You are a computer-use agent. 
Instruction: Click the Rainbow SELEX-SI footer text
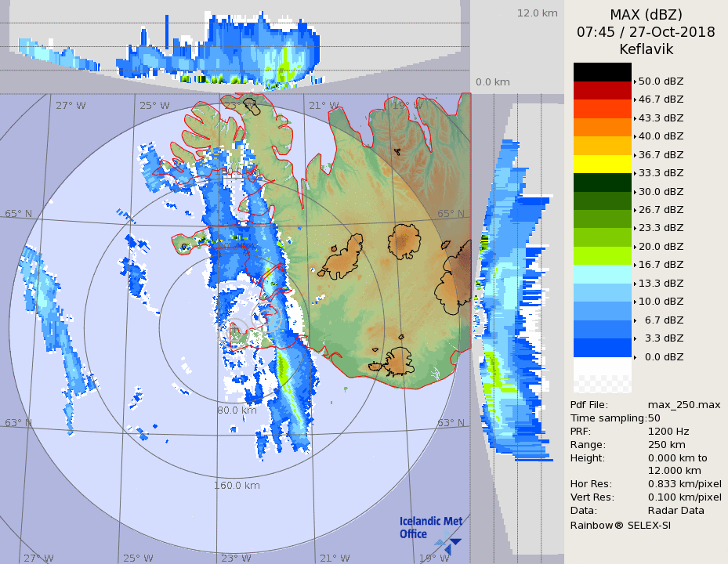[x=620, y=525]
